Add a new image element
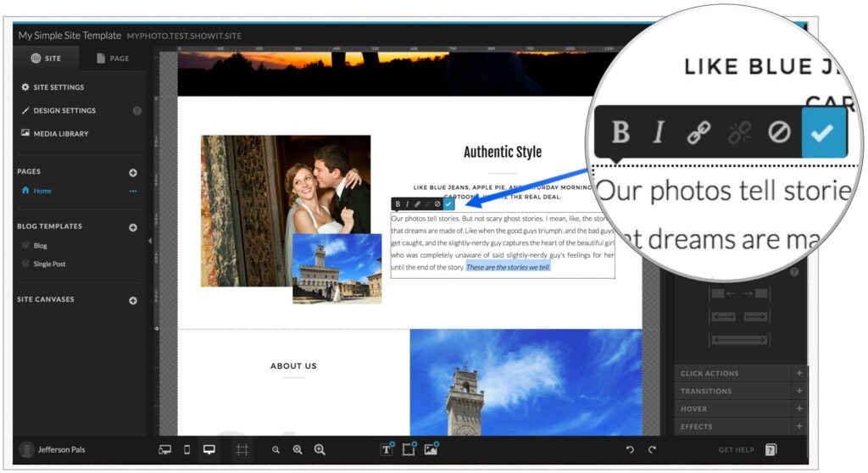The width and height of the screenshot is (868, 473). [x=431, y=449]
